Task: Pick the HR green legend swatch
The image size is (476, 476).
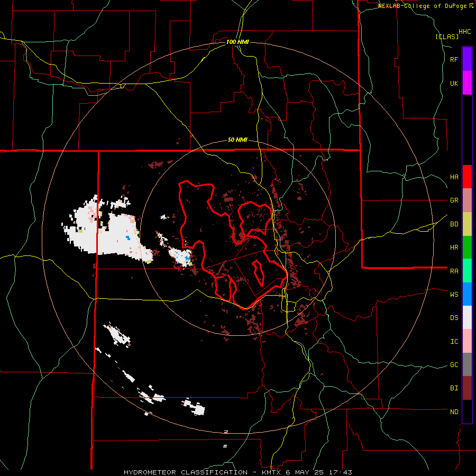Action: coord(467,248)
